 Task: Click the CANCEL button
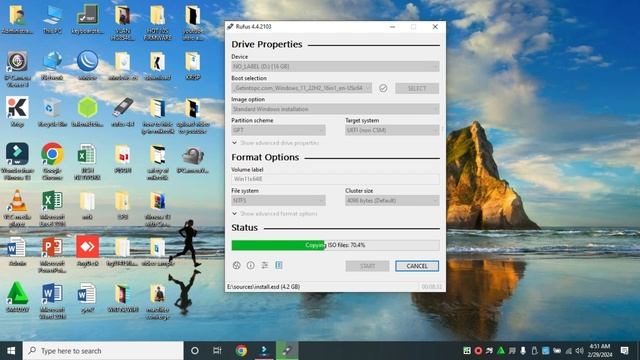417,266
